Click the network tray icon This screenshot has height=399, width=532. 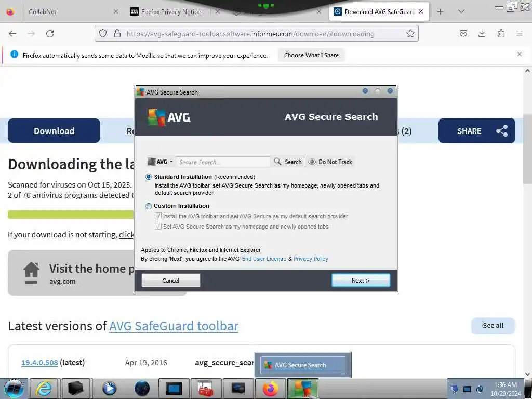pyautogui.click(x=467, y=389)
